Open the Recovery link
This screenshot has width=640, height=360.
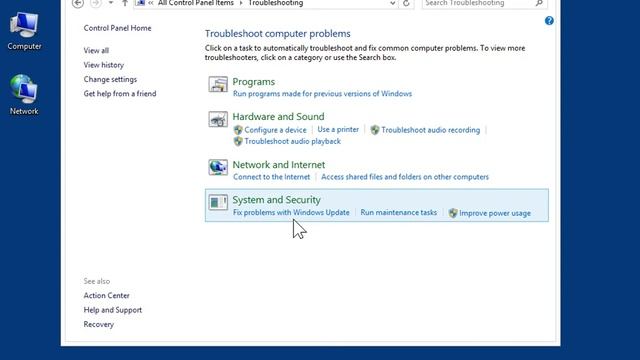coord(98,324)
